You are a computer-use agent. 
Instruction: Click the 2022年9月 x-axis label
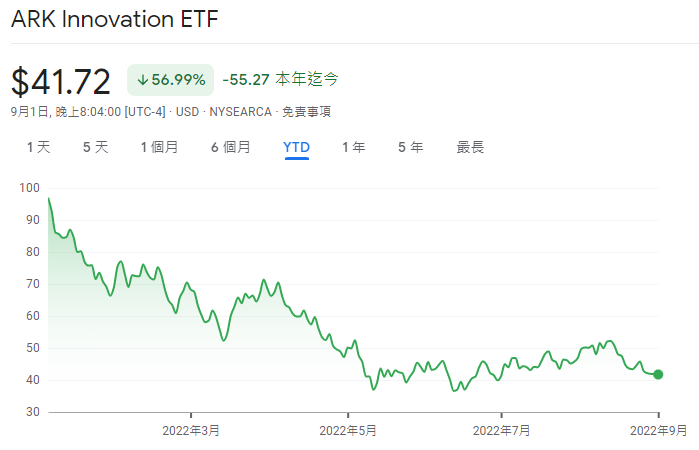[x=657, y=431]
